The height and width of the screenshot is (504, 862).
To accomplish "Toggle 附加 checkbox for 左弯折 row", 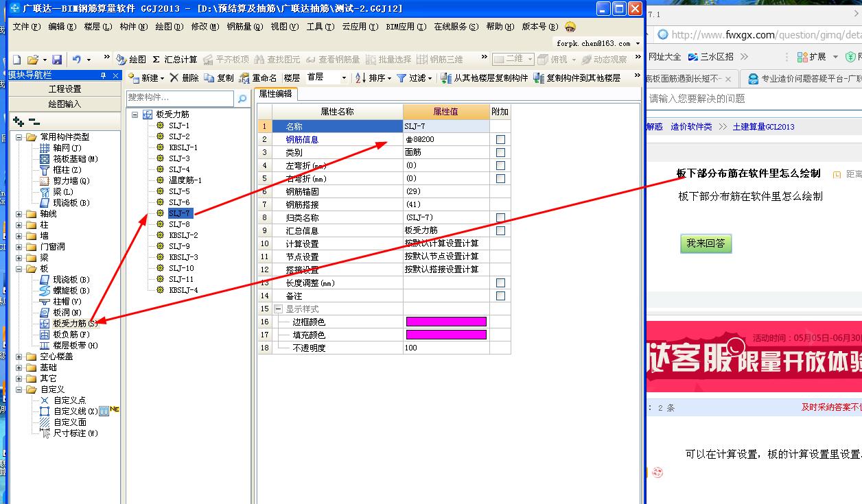I will 500,165.
